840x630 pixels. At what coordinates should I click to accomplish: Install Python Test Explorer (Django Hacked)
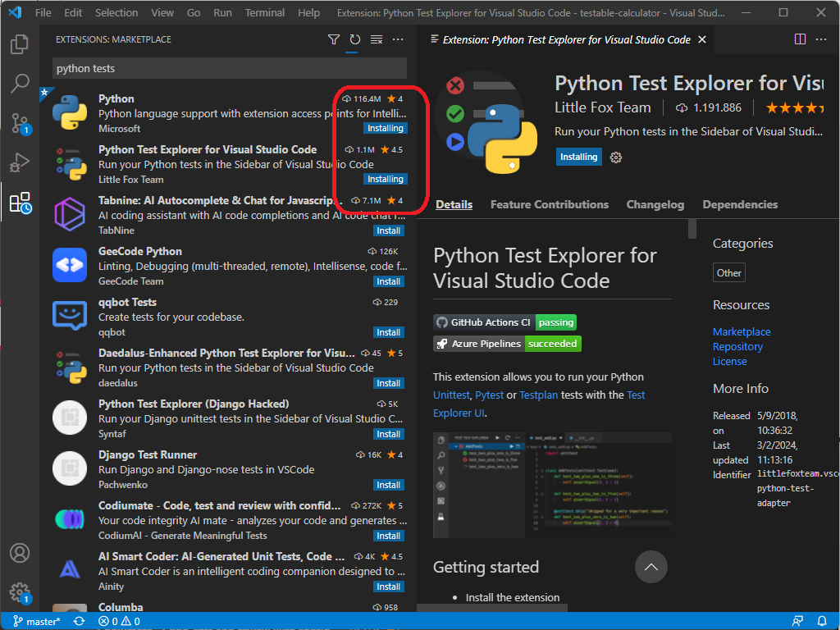(388, 435)
